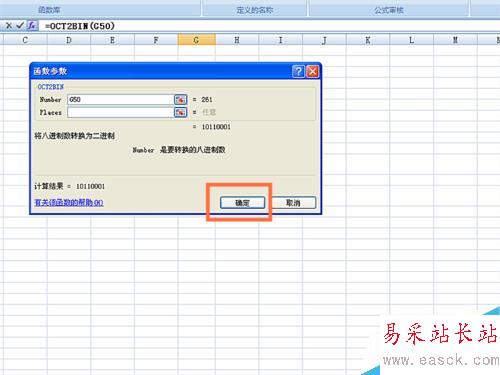Select column K header
This screenshot has height=375, width=500.
[x=368, y=40]
